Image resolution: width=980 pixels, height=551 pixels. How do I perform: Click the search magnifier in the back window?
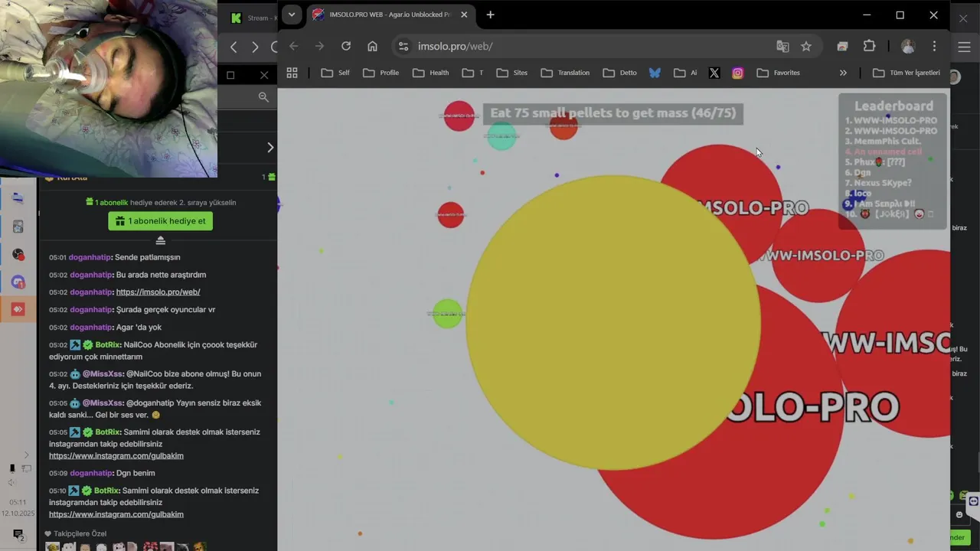tap(263, 96)
